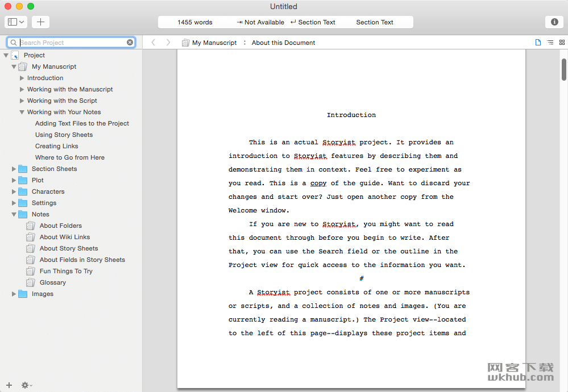
Task: Expand the Settings folder
Action: pos(14,203)
